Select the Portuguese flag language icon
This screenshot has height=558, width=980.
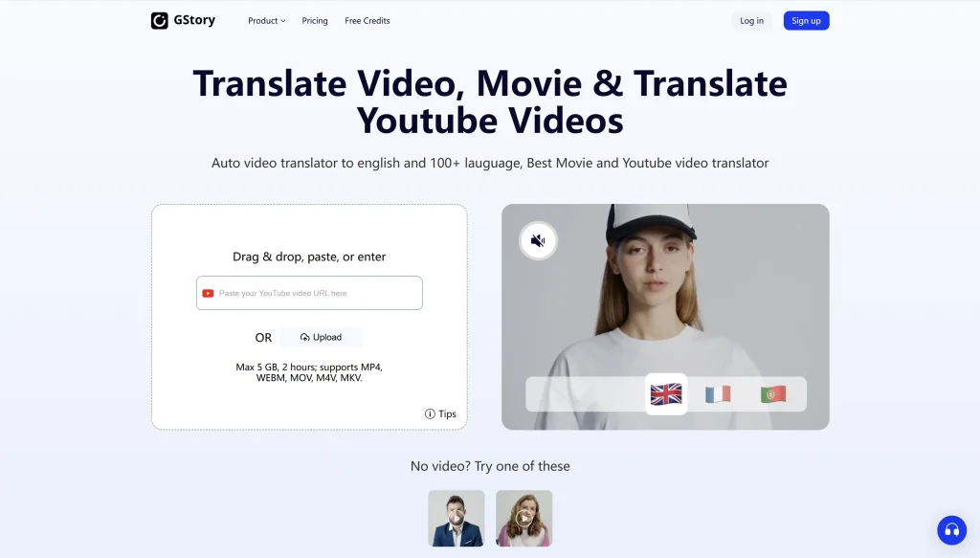[773, 392]
